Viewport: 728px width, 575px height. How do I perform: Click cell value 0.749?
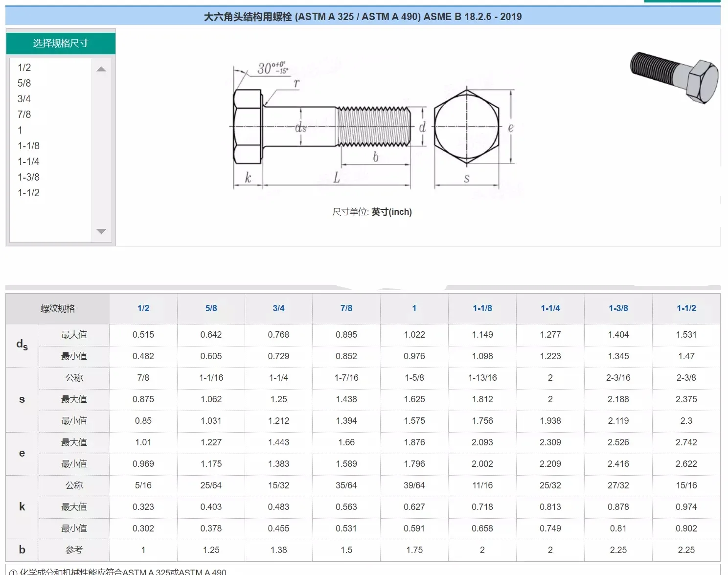point(550,529)
